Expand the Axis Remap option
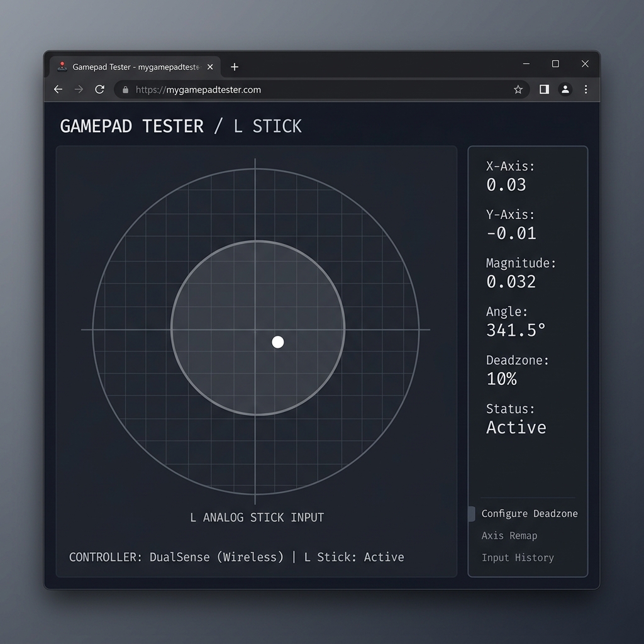 point(509,535)
